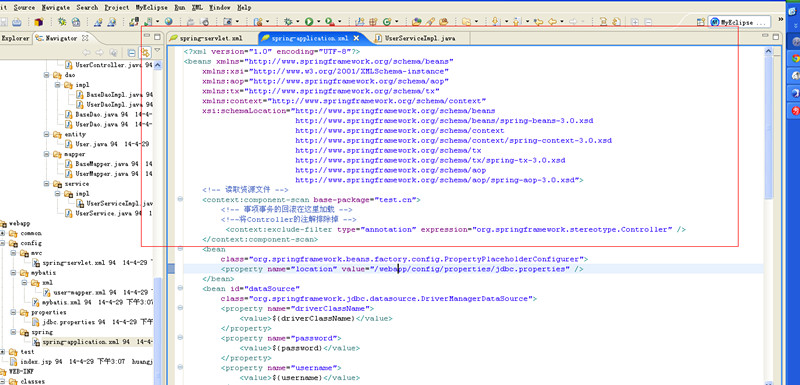Switch to the Explorer view tab

pos(15,38)
